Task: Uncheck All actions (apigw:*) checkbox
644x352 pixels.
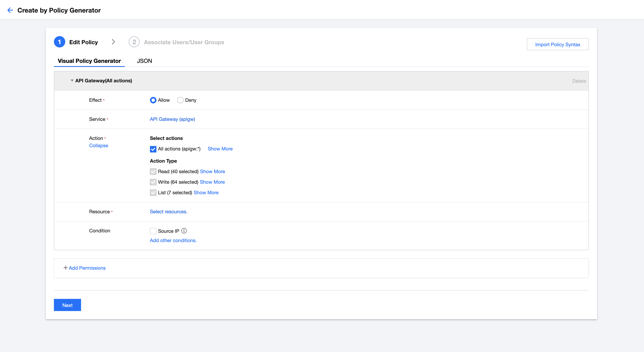Action: (x=153, y=149)
